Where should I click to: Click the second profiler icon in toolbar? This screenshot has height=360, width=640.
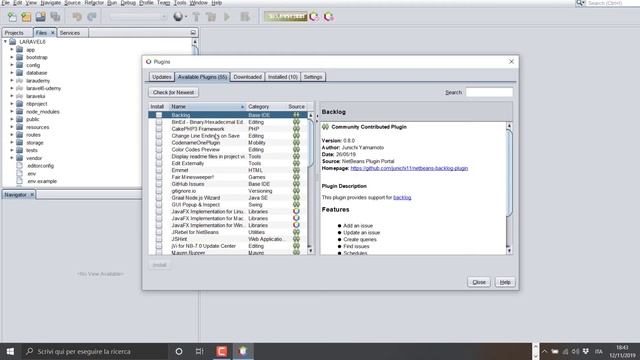(329, 17)
